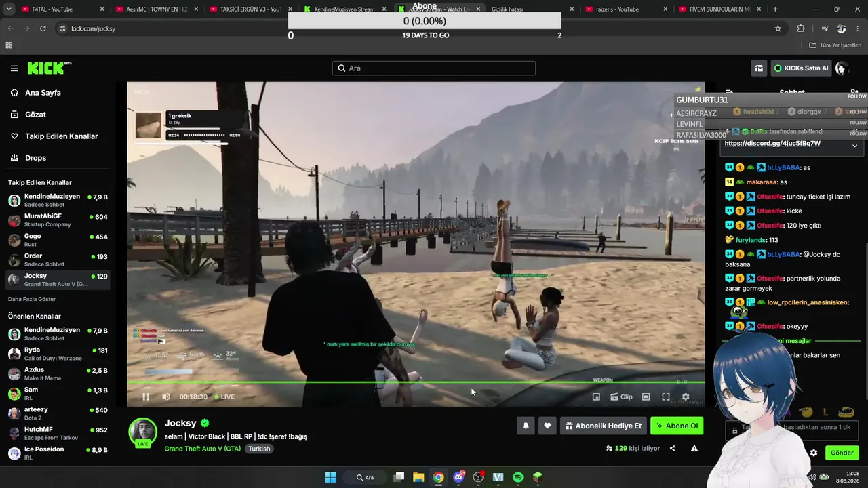This screenshot has width=868, height=488.
Task: Go to Ana Sayfa in sidebar
Action: click(43, 93)
